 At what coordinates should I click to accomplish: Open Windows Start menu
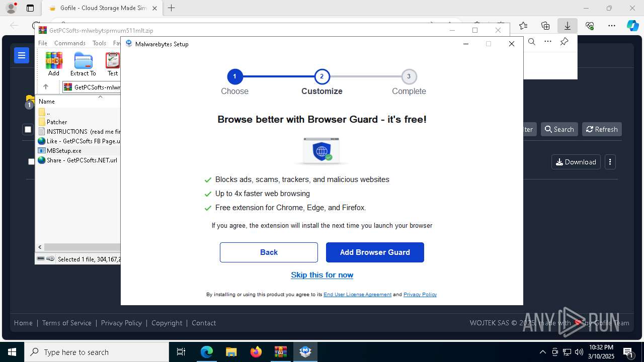tap(12, 352)
